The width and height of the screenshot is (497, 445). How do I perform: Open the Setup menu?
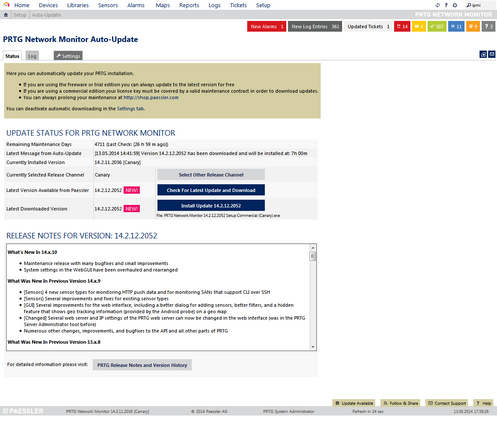tap(263, 5)
